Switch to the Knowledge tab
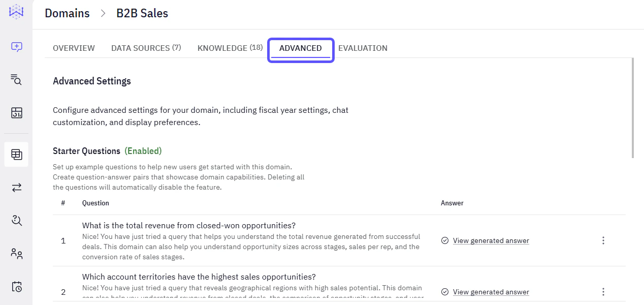The image size is (644, 305). point(230,48)
